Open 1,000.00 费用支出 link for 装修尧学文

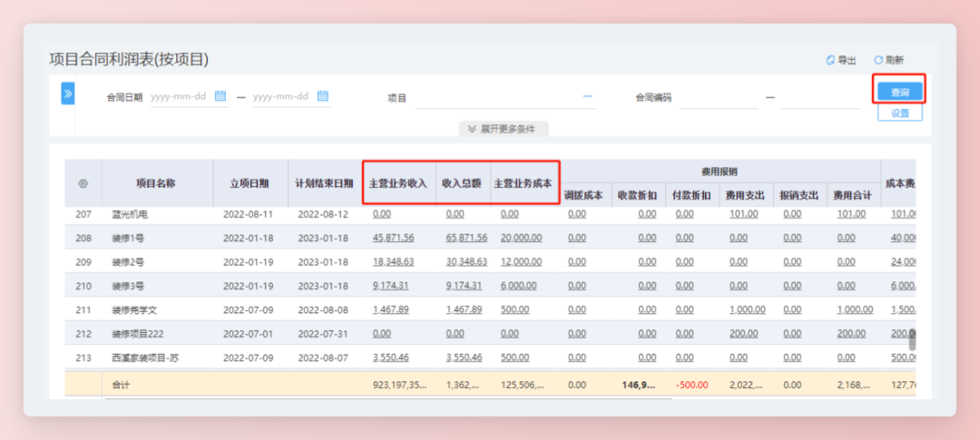(x=747, y=309)
